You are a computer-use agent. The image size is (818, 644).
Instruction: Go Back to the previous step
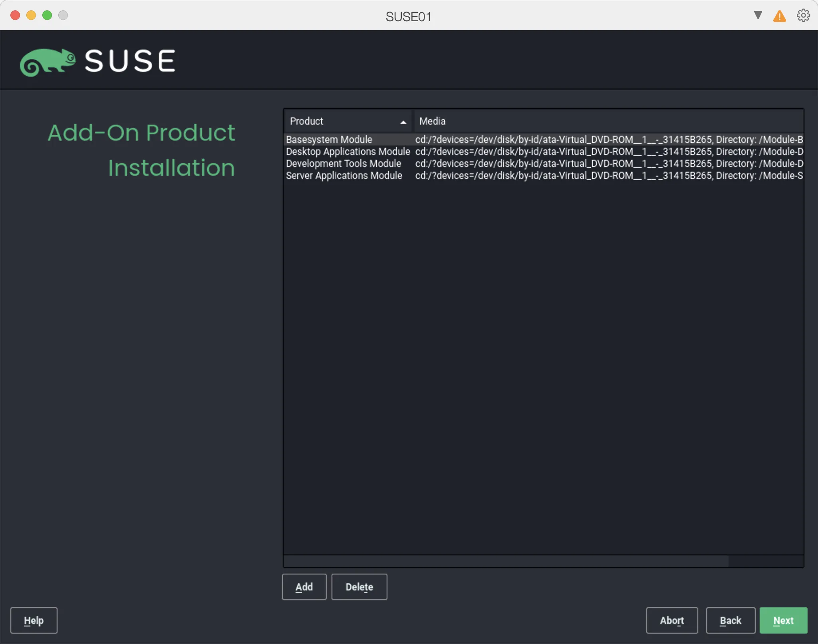pyautogui.click(x=730, y=620)
